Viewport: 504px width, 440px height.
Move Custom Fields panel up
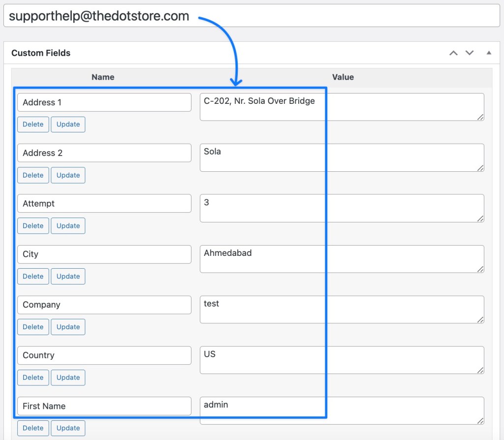pos(453,53)
